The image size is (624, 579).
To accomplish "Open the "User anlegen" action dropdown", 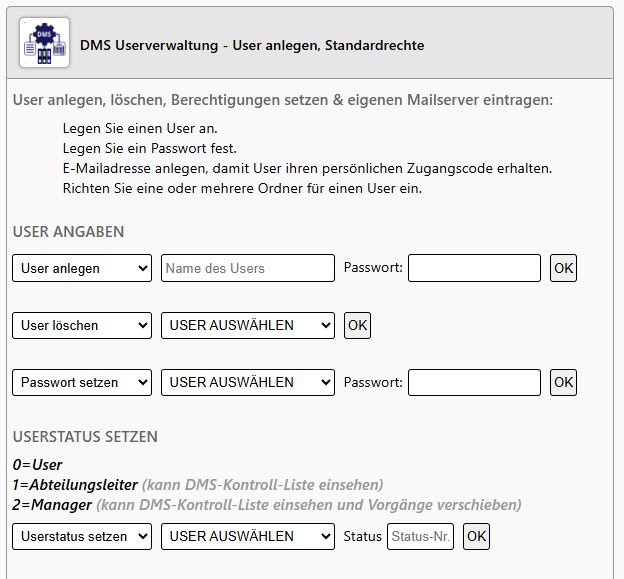I will [82, 268].
